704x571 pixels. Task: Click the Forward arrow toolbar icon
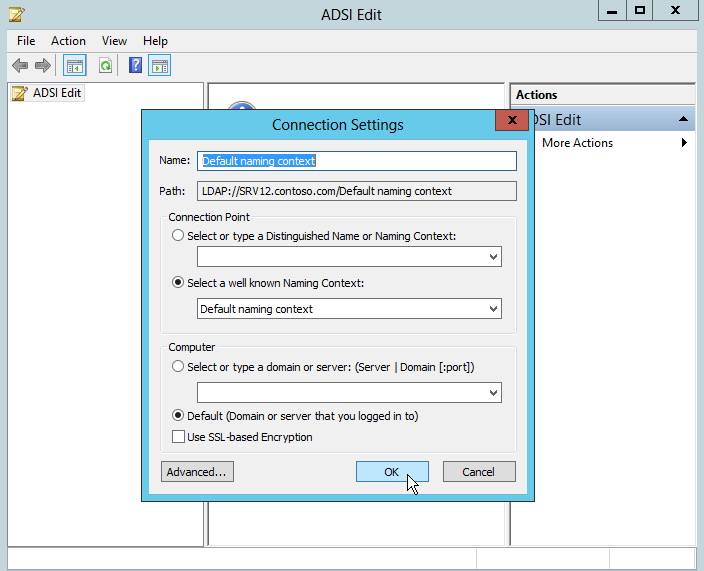(43, 66)
